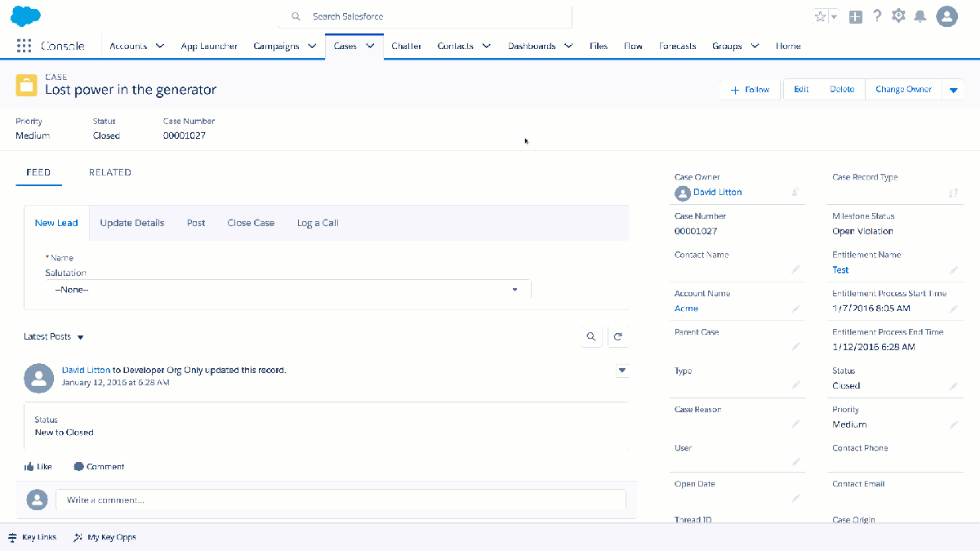Edit the Priority field with the pencil icon
Screen dimensions: 980x551
coord(953,424)
